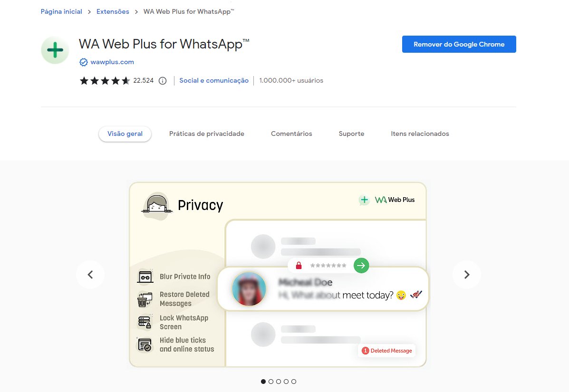The width and height of the screenshot is (569, 392).
Task: Go to Extensões breadcrumb link
Action: [x=113, y=11]
